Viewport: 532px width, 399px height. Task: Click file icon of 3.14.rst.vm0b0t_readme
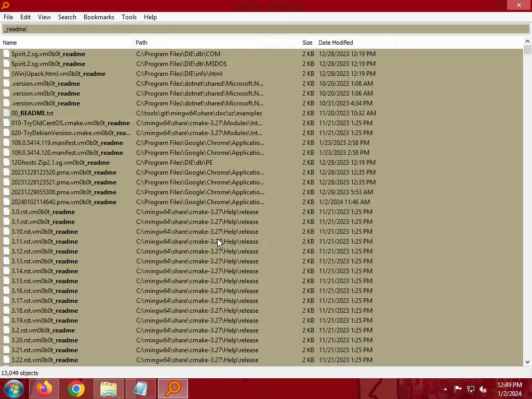[6, 271]
